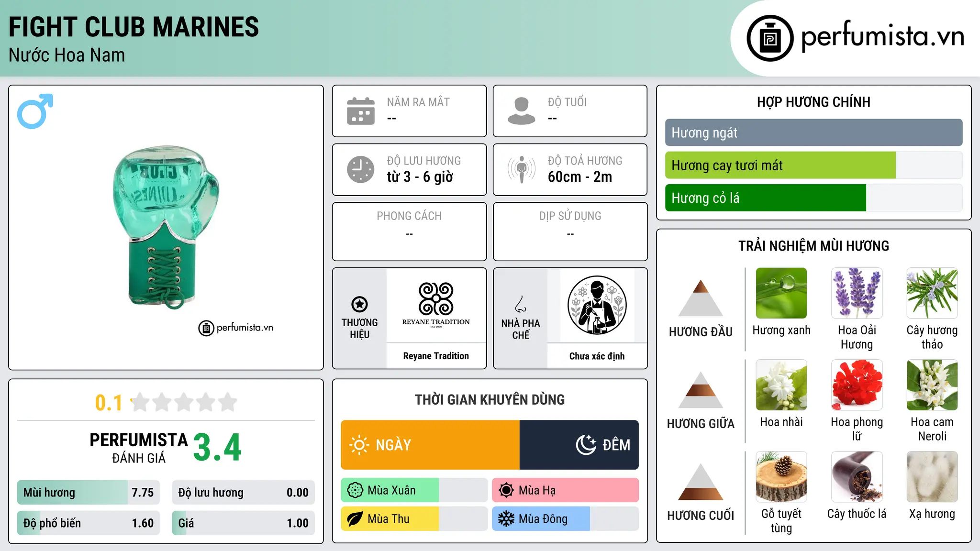Click the Độ phổ biến 1.60 score bar
The image size is (980, 551).
[89, 523]
